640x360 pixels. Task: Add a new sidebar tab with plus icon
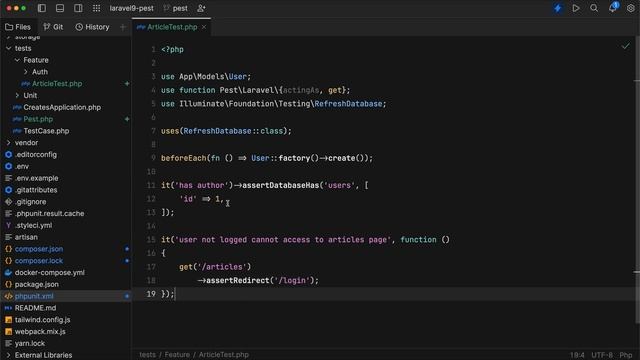coord(123,27)
